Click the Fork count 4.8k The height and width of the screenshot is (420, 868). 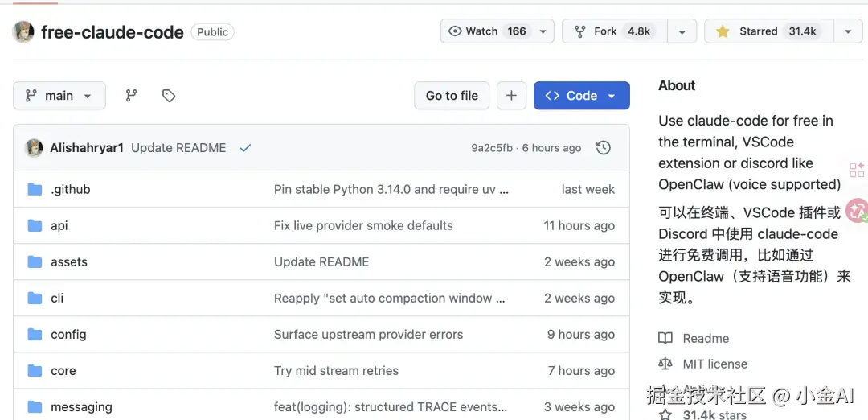tap(639, 31)
